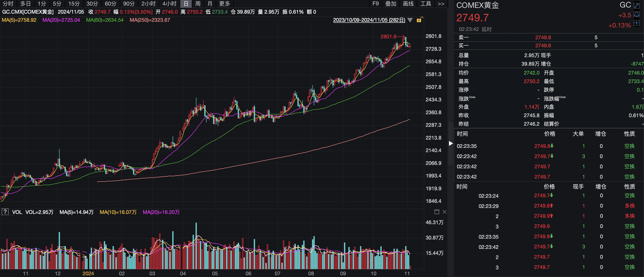The height and width of the screenshot is (277, 644).
Task: Switch to the 周 weekly chart tab
Action: tap(198, 4)
